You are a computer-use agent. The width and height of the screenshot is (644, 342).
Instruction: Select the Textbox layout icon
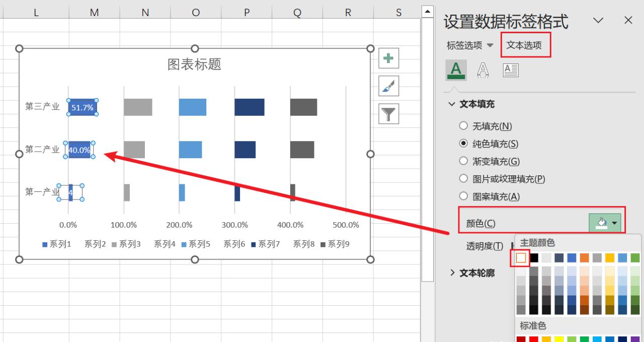point(511,71)
